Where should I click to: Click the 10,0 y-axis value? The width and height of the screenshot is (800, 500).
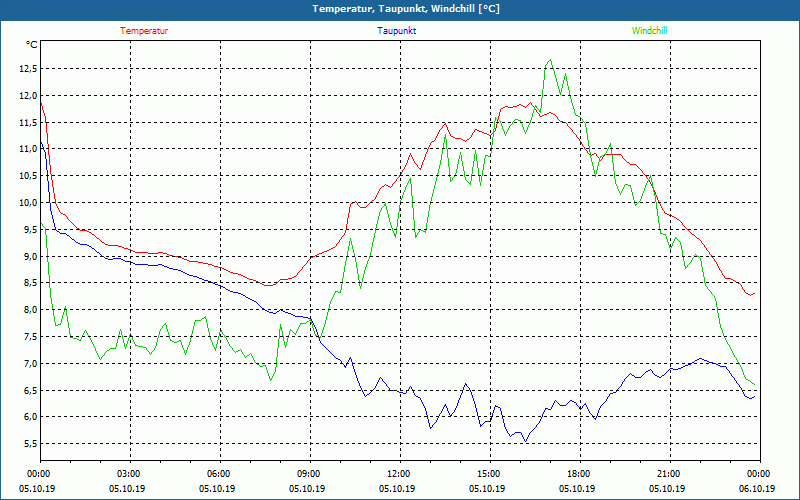[x=29, y=203]
